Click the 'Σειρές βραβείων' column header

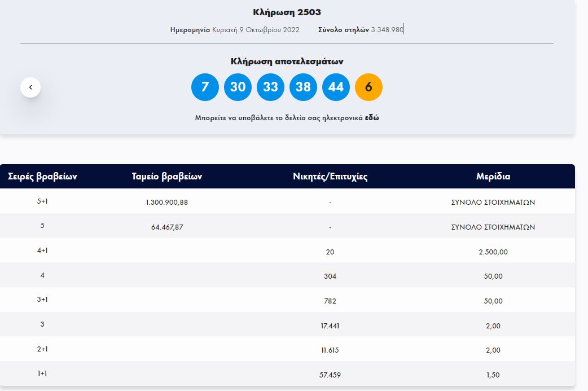42,177
